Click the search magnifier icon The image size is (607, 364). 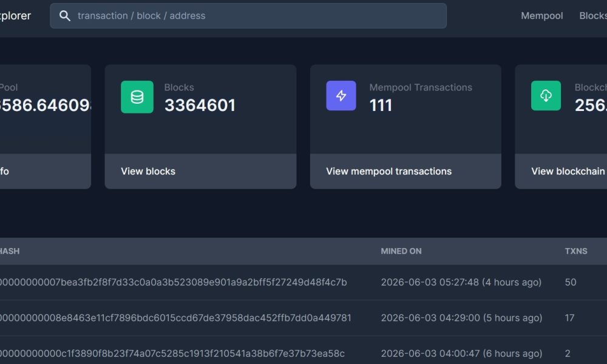(65, 16)
